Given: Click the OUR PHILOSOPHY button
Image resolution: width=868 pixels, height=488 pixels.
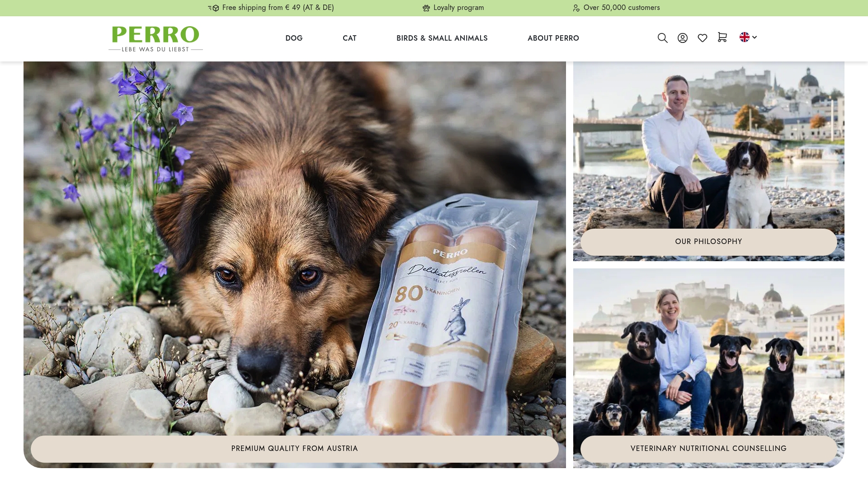Looking at the screenshot, I should (708, 242).
